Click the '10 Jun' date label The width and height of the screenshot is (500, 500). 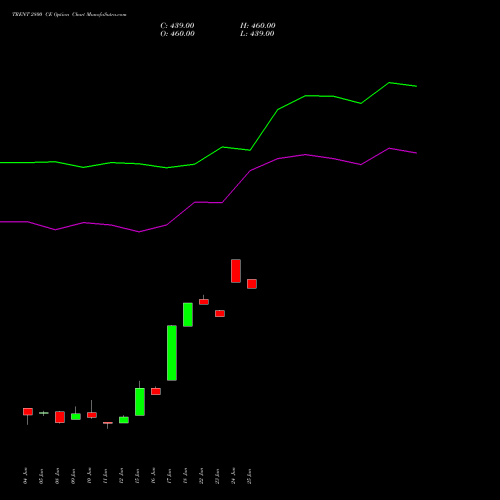(x=90, y=476)
